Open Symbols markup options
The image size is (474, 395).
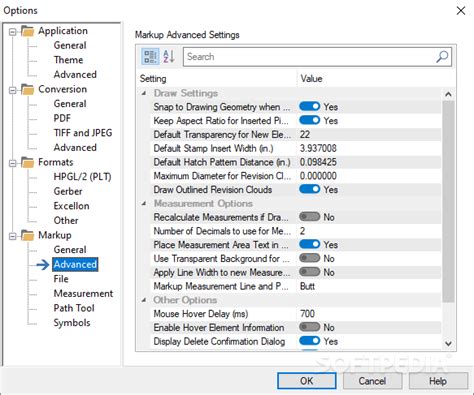pos(72,323)
